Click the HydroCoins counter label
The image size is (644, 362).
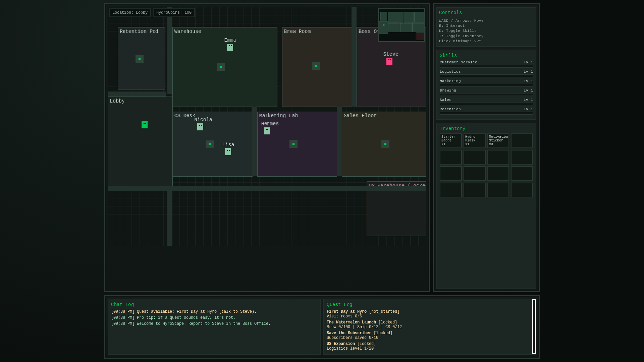point(174,13)
